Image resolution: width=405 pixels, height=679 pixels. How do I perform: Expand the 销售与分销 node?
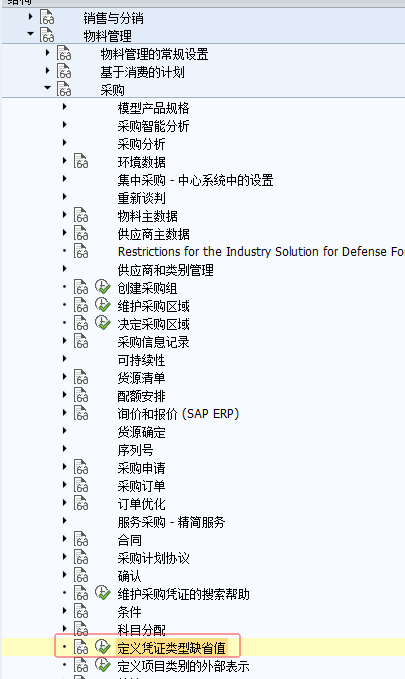click(30, 17)
